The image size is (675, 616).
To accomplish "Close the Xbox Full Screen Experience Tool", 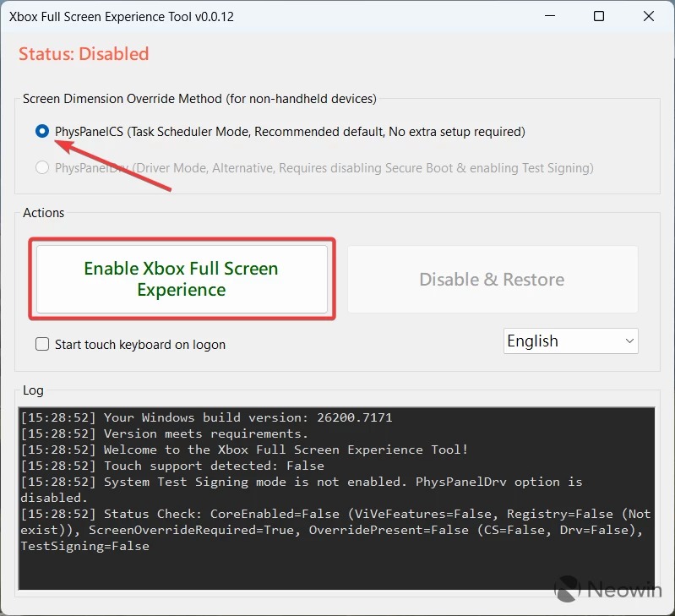I will point(648,17).
